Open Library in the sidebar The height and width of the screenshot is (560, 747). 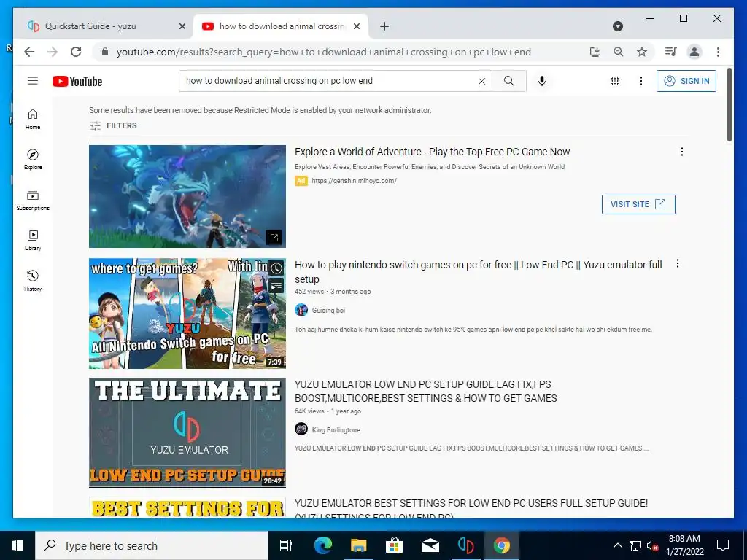point(33,241)
